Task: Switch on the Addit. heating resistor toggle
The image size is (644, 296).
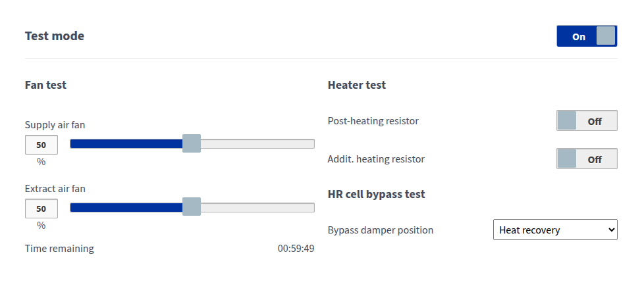Action: pyautogui.click(x=586, y=159)
